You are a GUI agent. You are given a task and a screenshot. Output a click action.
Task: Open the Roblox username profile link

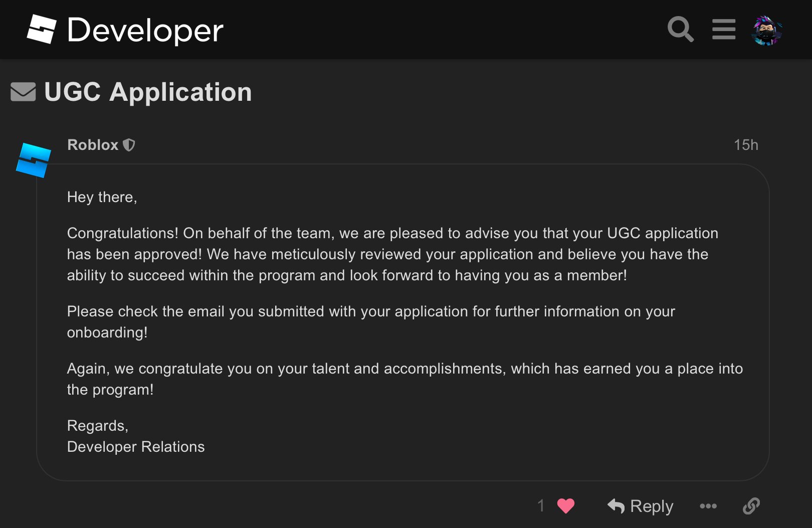pyautogui.click(x=93, y=145)
